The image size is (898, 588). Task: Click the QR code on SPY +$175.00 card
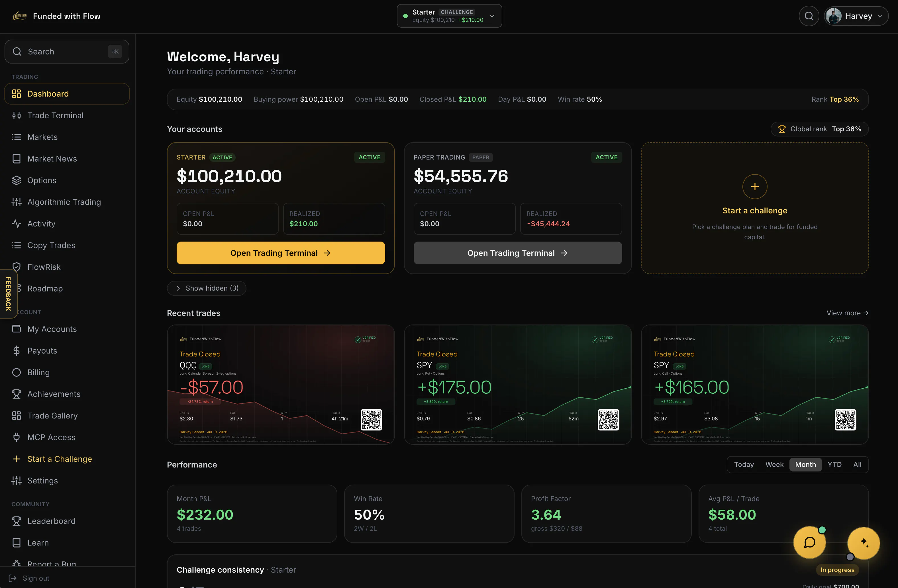tap(608, 420)
